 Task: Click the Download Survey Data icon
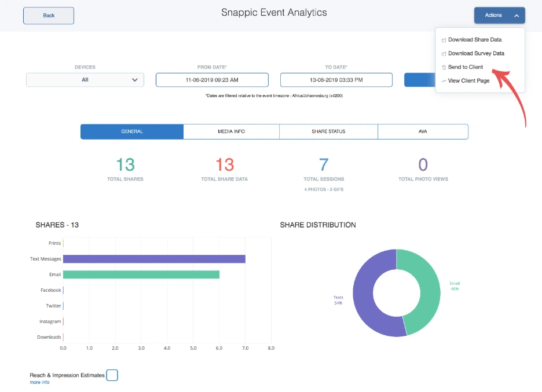pyautogui.click(x=444, y=54)
